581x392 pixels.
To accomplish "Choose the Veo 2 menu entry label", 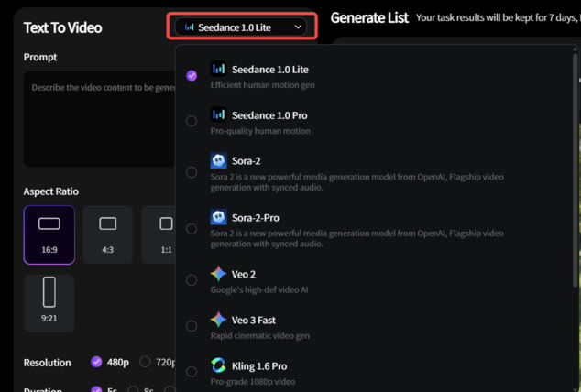I will point(244,274).
